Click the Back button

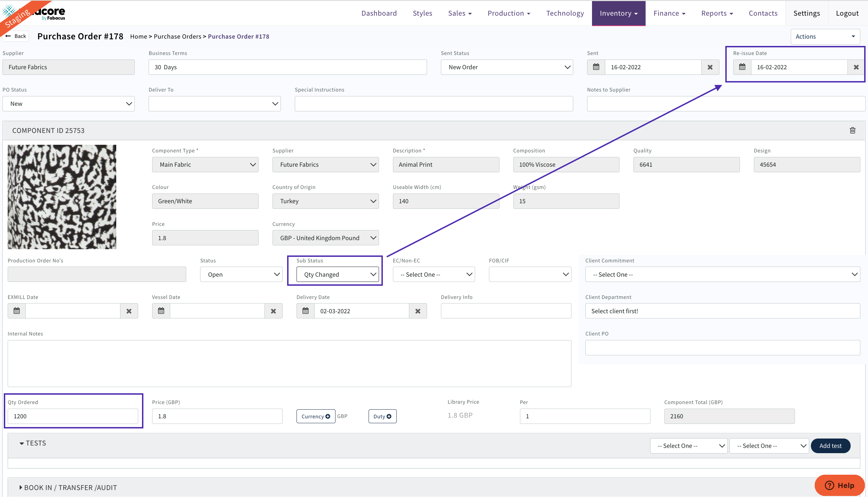click(x=16, y=36)
